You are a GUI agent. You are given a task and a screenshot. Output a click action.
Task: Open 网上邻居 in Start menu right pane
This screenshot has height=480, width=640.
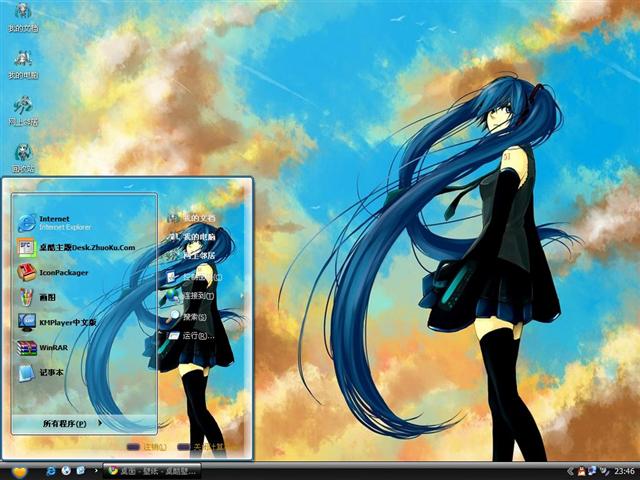(x=192, y=256)
